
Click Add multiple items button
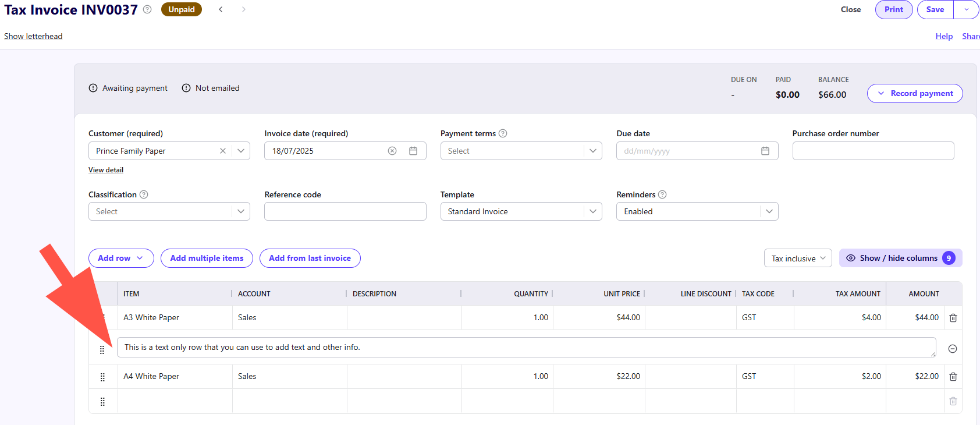(207, 258)
